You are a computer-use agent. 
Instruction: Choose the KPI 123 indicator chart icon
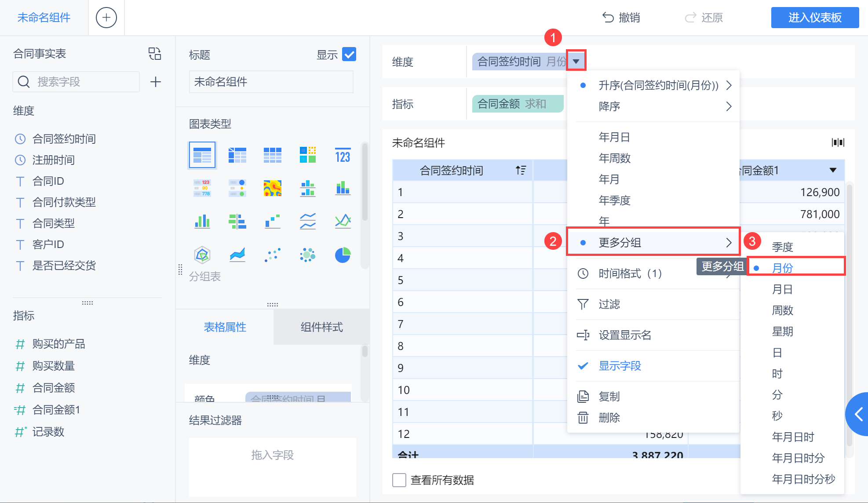click(343, 155)
